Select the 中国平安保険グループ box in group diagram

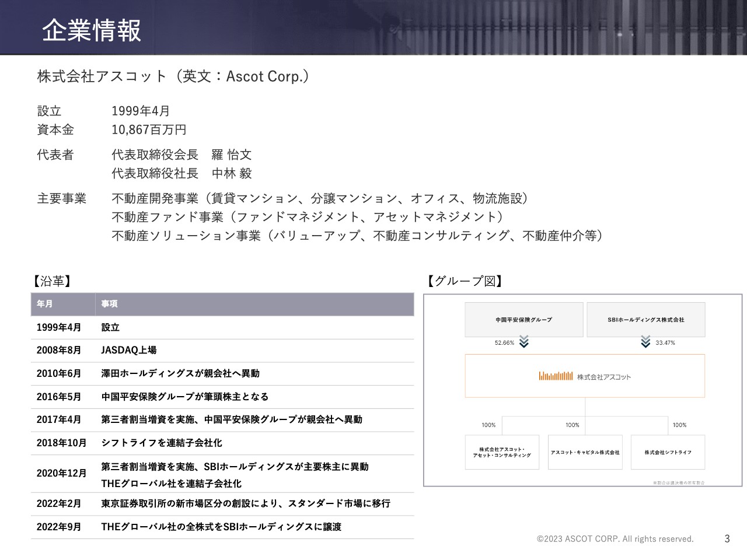523,320
